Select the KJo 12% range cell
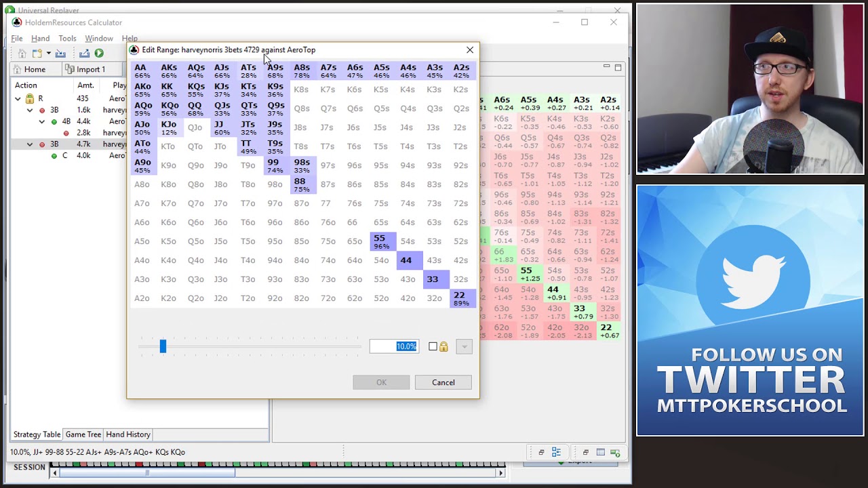The width and height of the screenshot is (868, 488). (169, 127)
